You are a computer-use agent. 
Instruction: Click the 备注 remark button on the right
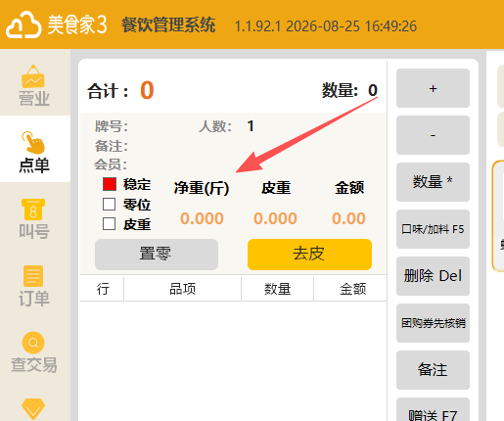point(433,370)
